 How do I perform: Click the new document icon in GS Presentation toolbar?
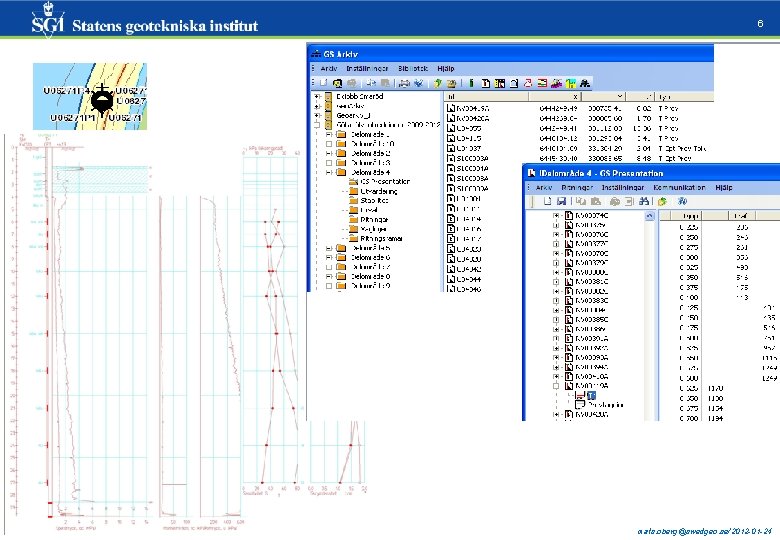pos(547,201)
